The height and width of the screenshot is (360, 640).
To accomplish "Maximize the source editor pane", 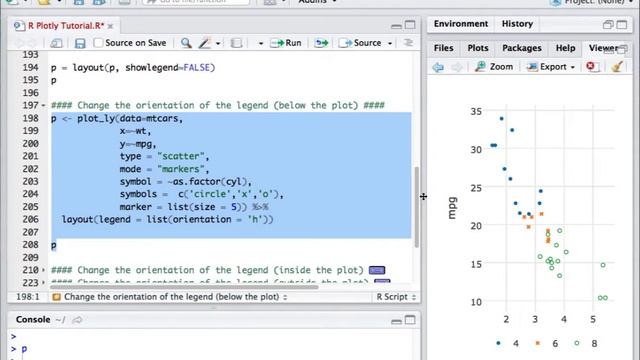I will point(410,25).
